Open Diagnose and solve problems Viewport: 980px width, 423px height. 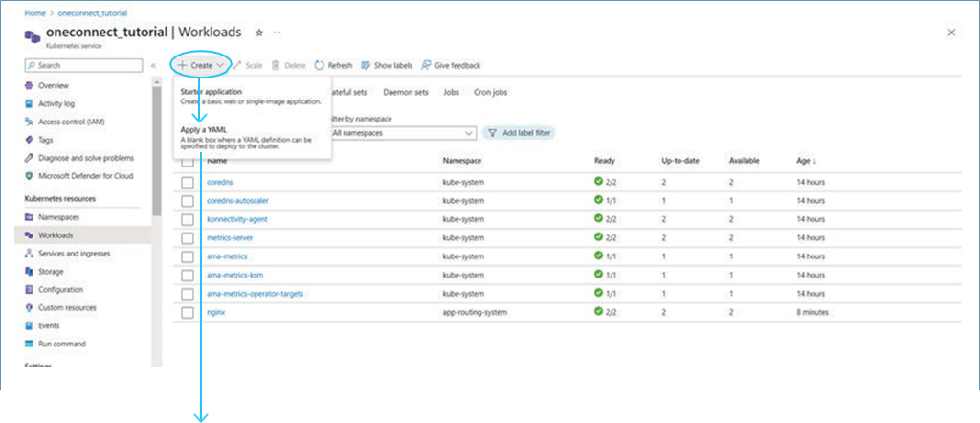[x=85, y=158]
